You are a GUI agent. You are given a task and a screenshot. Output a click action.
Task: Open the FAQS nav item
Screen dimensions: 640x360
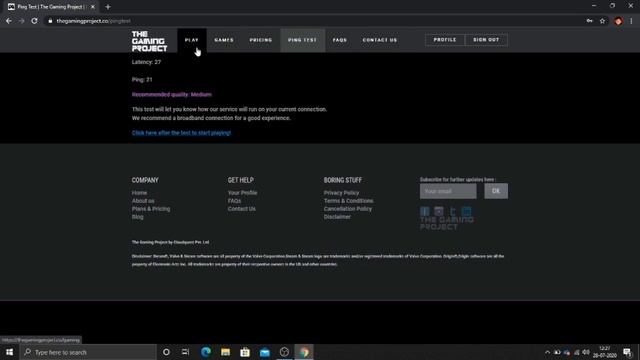(340, 40)
